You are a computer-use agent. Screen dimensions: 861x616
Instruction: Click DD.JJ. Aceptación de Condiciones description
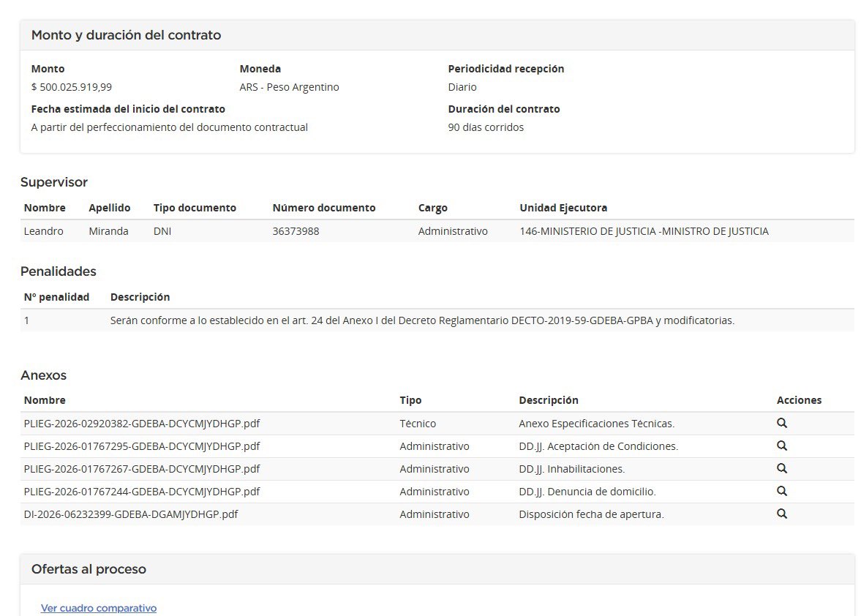[x=598, y=446]
